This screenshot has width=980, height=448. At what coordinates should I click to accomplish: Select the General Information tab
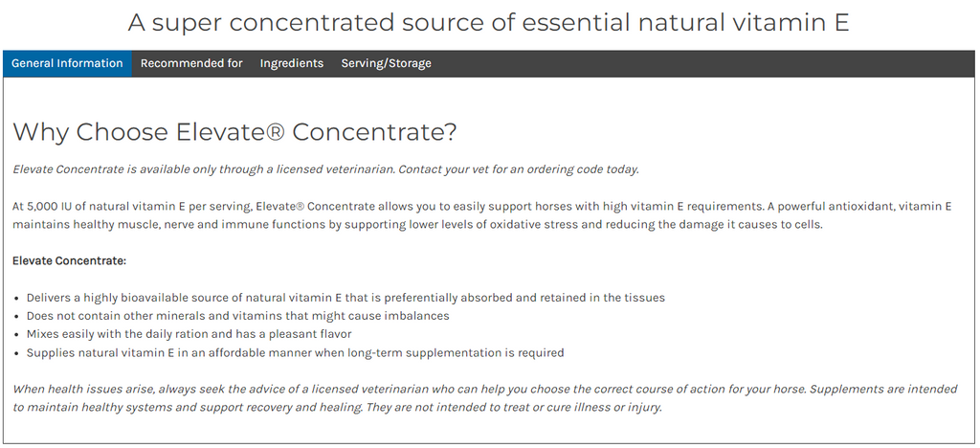[x=67, y=63]
